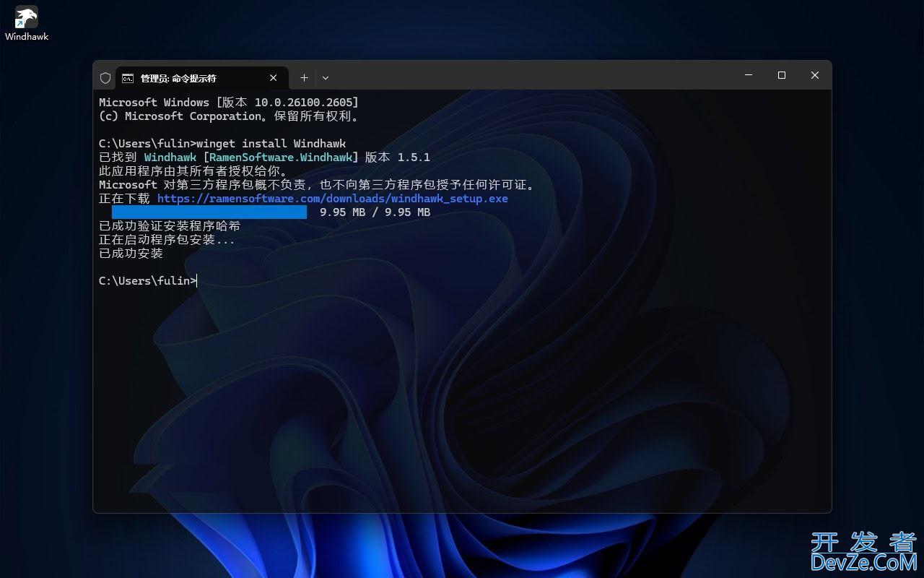Click the admin shield icon in the title bar
Viewport: 924px width, 578px height.
click(105, 78)
